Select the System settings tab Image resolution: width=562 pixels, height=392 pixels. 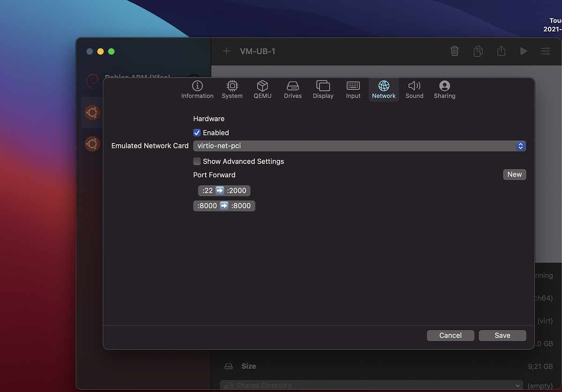tap(232, 89)
